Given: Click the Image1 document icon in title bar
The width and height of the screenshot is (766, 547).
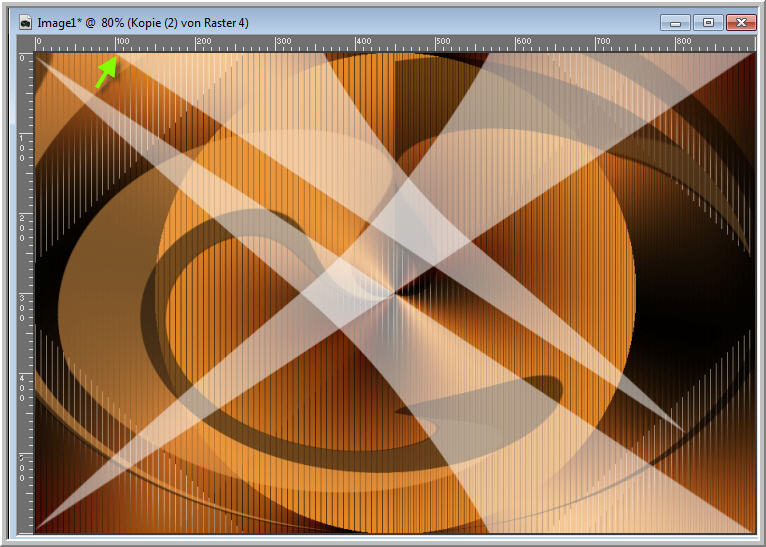Looking at the screenshot, I should pos(25,22).
